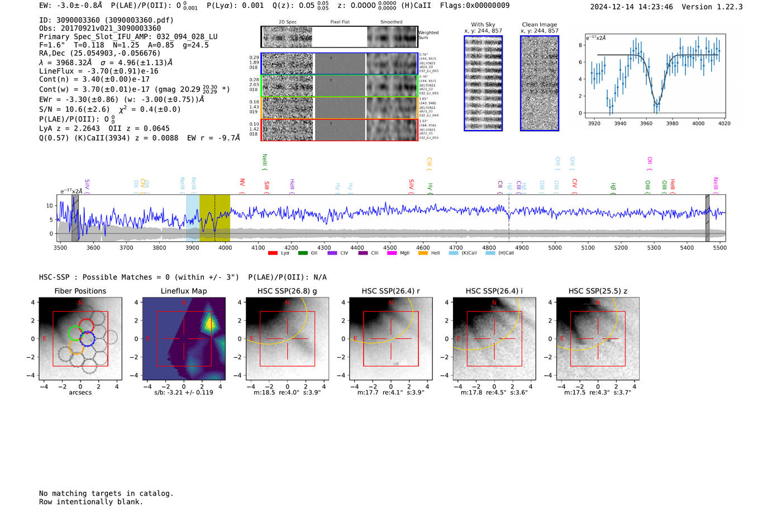Screen dimensions: 782x532
Task: Click the Lyα red legend swatch
Action: [273, 253]
